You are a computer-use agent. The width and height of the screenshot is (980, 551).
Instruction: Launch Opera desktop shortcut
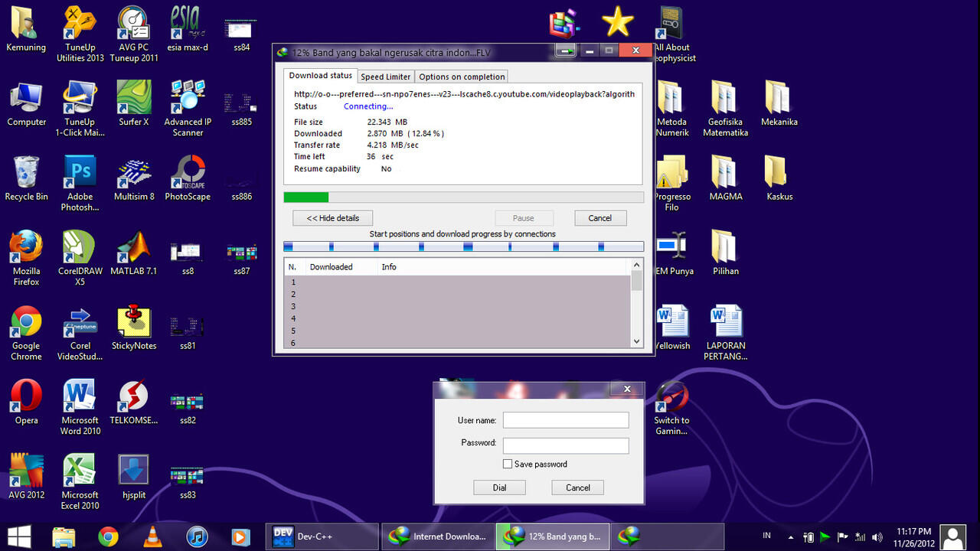coord(26,403)
